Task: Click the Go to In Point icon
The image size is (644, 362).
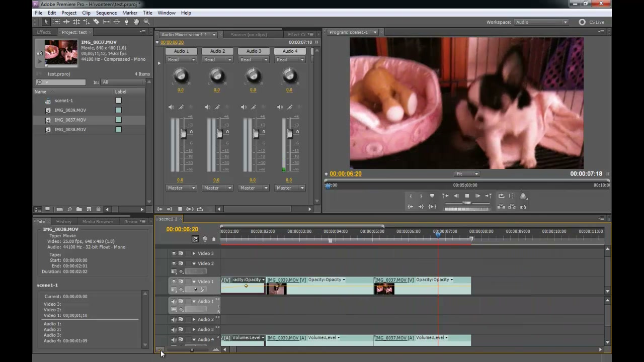Action: (411, 207)
